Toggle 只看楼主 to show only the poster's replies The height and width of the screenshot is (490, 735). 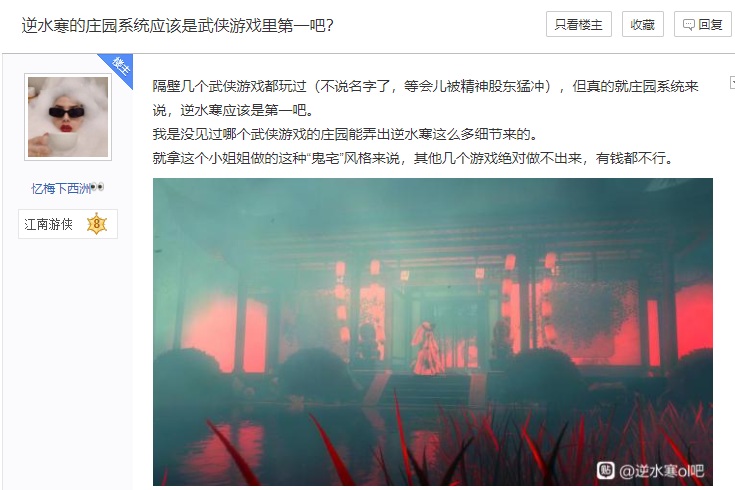578,24
